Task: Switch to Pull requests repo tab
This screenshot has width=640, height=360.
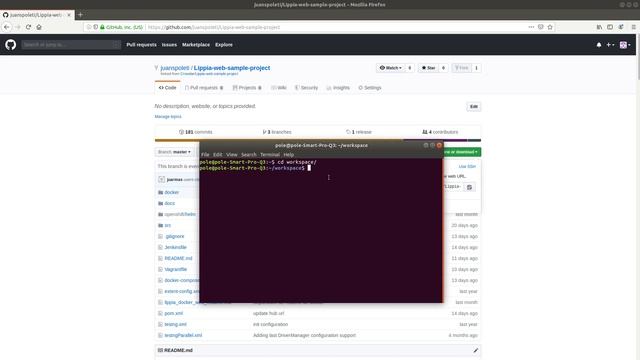Action: point(204,88)
